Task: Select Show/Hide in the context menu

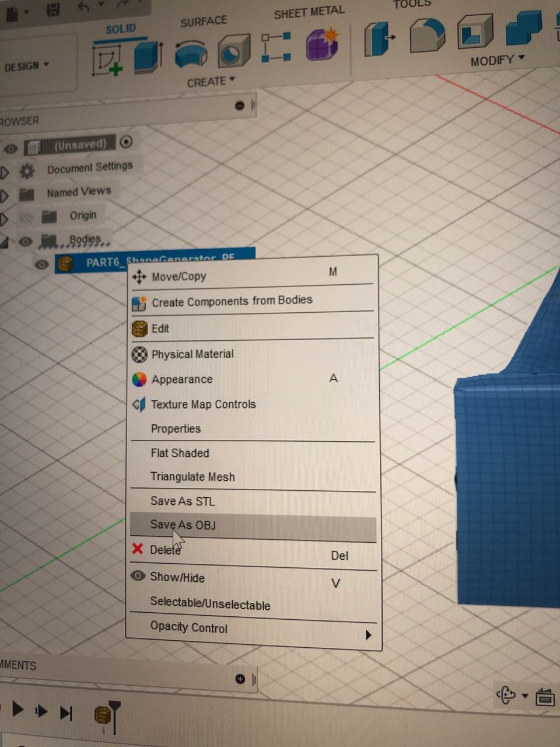Action: 253,578
